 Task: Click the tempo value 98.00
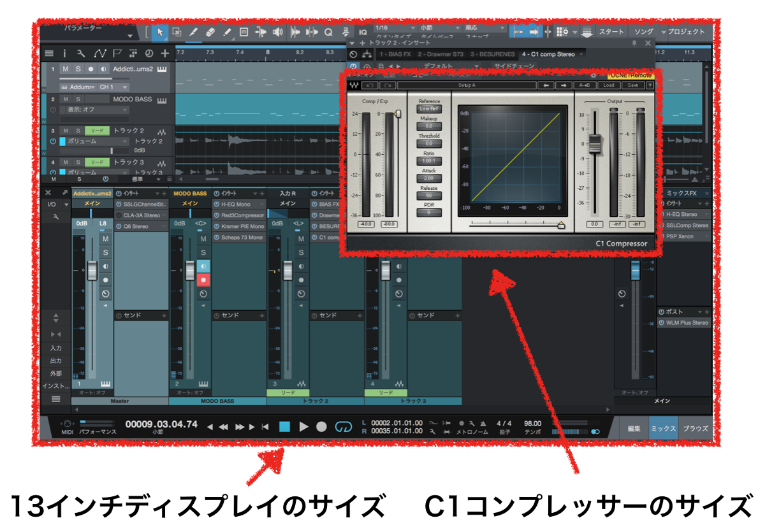point(532,423)
